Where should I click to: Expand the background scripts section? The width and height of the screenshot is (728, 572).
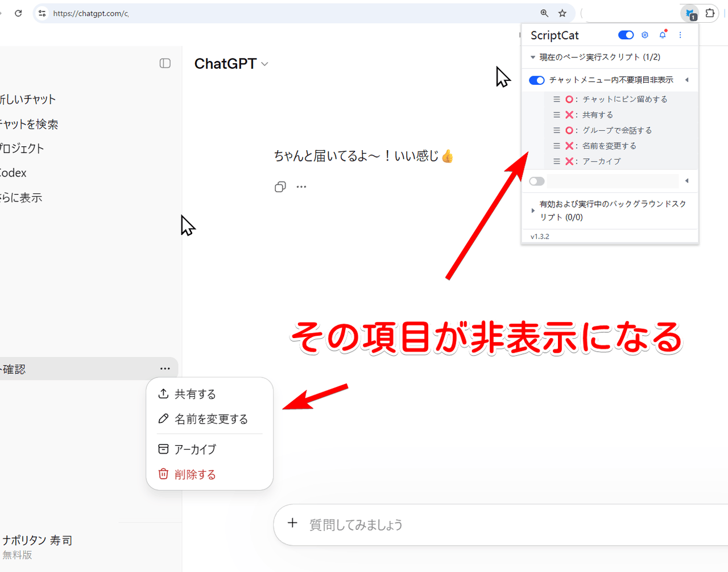coord(533,211)
